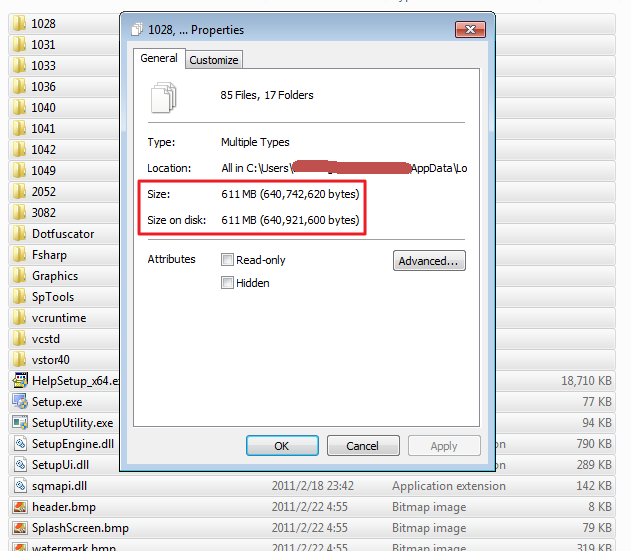Select the Dotfuscator folder icon
This screenshot has width=631, height=551.
tap(19, 233)
